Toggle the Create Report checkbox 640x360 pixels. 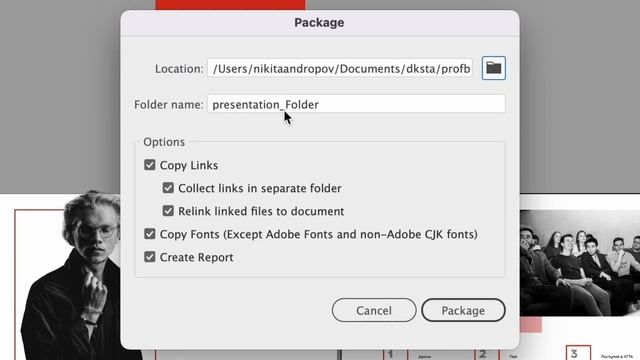[x=150, y=257]
